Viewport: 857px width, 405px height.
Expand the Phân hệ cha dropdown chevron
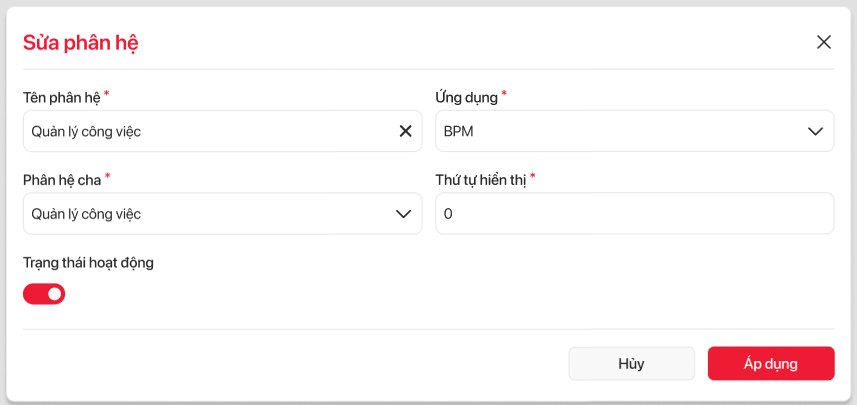click(404, 213)
